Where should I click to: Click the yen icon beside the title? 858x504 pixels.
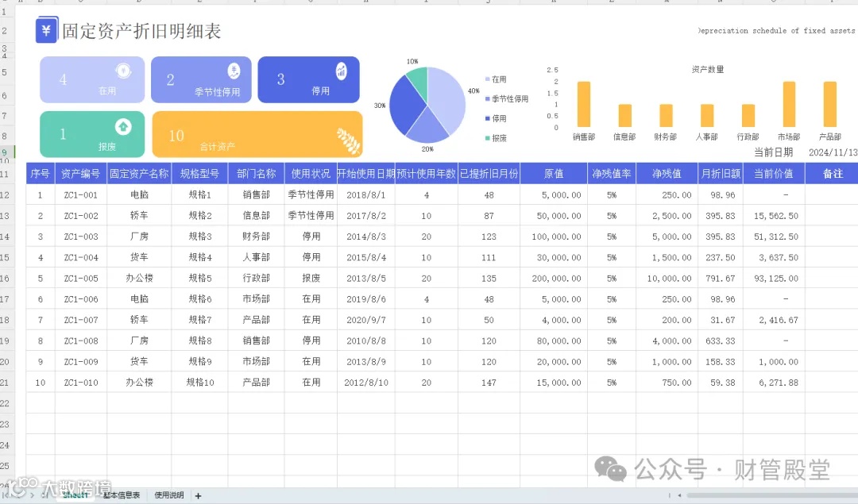47,30
